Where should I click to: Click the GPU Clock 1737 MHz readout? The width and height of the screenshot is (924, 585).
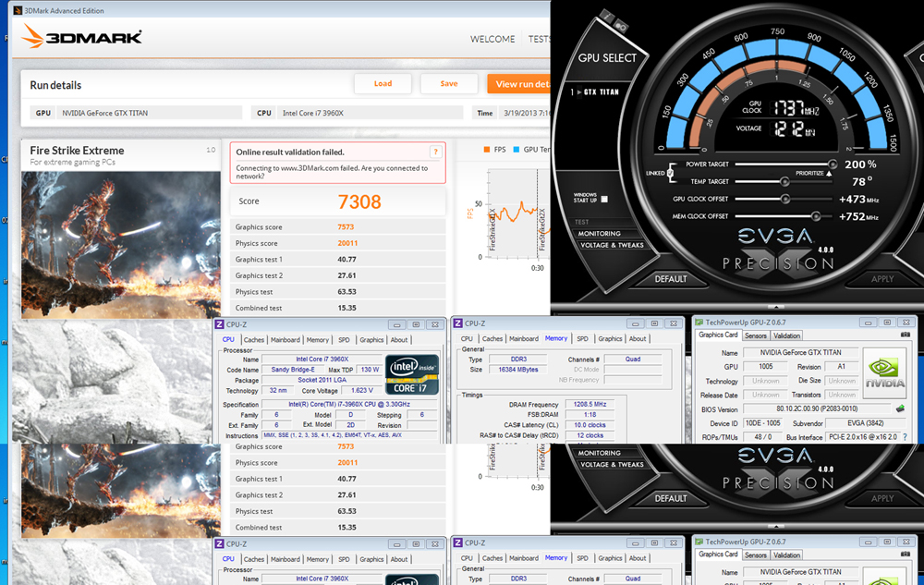pyautogui.click(x=796, y=108)
